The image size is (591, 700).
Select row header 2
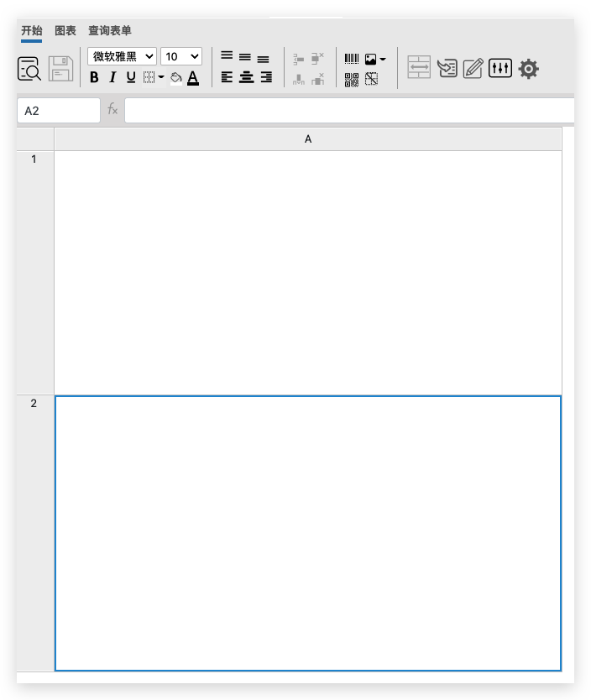point(35,533)
